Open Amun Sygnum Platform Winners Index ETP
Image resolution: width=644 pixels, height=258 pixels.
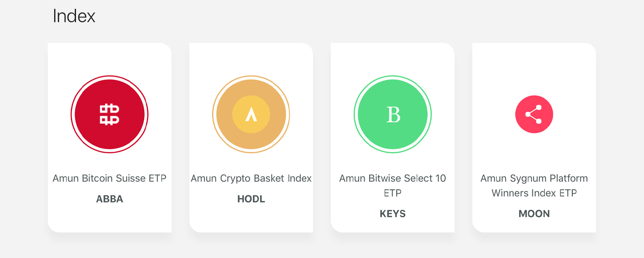click(534, 185)
